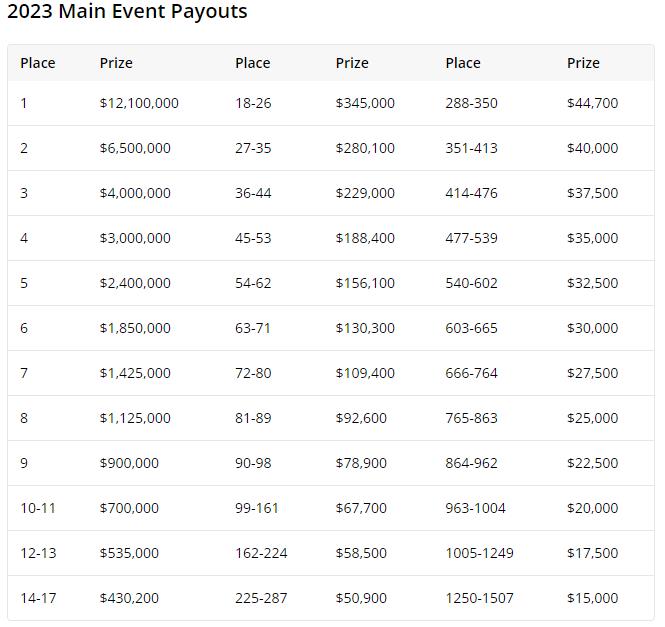This screenshot has width=665, height=627.
Task: Click the $6,500,000 prize cell
Action: coord(135,148)
